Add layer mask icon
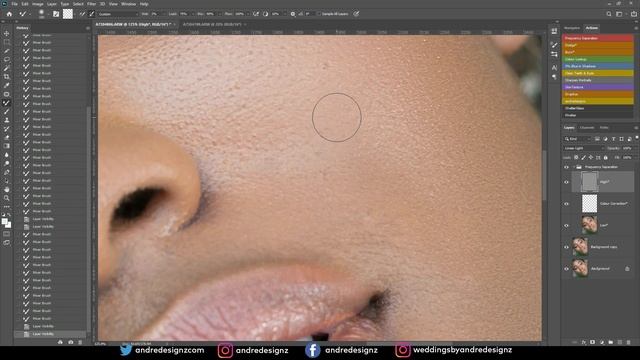The height and width of the screenshot is (360, 640). (593, 342)
